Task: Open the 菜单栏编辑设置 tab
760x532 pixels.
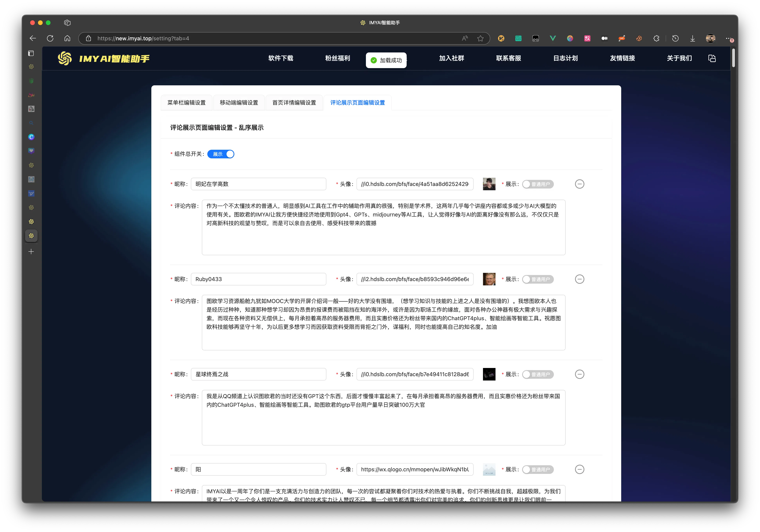Action: pyautogui.click(x=186, y=103)
